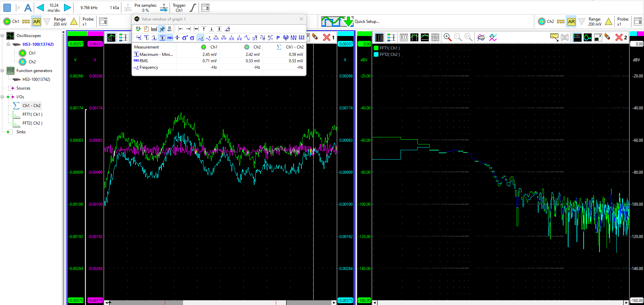Open the instrument settings window icon next to Trigger
Image resolution: width=644 pixels, height=305 pixels.
point(205,8)
